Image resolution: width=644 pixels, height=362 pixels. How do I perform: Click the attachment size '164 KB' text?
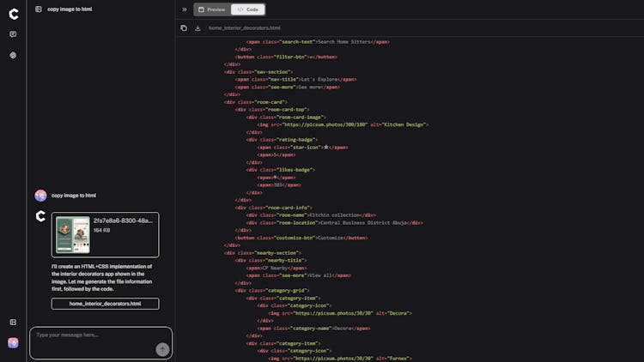tap(101, 230)
